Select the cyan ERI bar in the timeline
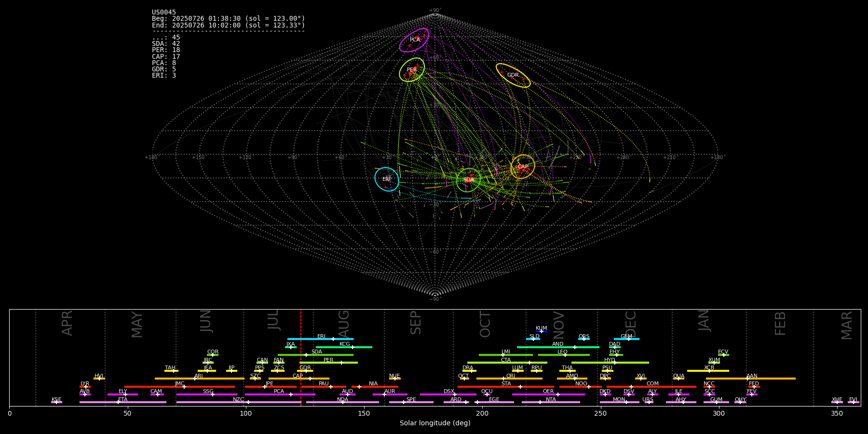868x434 pixels. click(x=320, y=339)
